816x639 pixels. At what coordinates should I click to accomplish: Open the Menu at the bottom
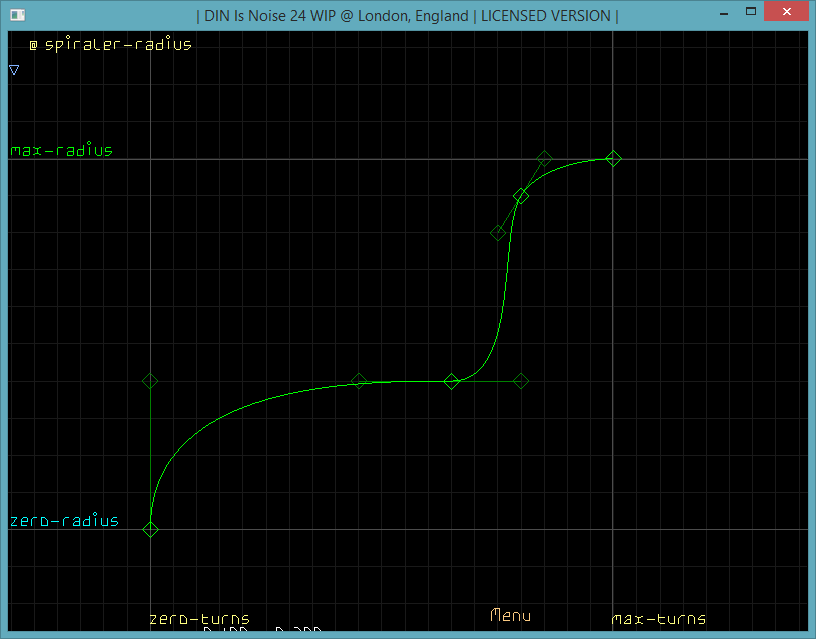(x=510, y=616)
